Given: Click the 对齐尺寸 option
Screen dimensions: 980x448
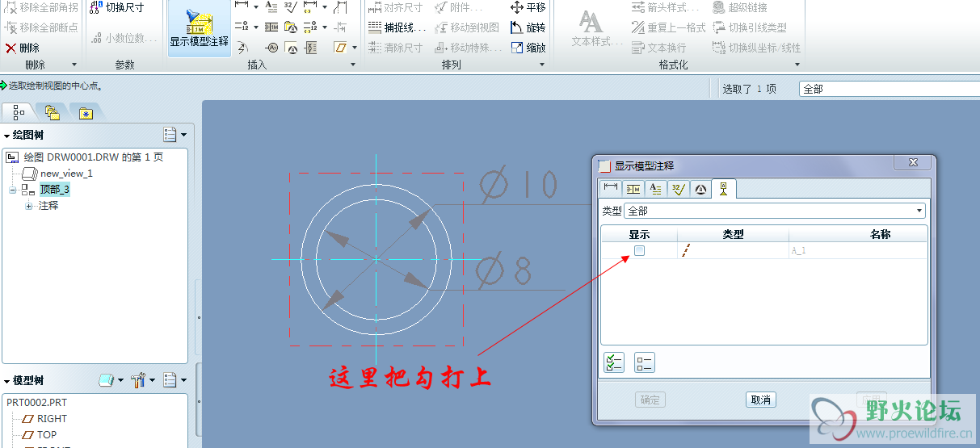Looking at the screenshot, I should 396,7.
